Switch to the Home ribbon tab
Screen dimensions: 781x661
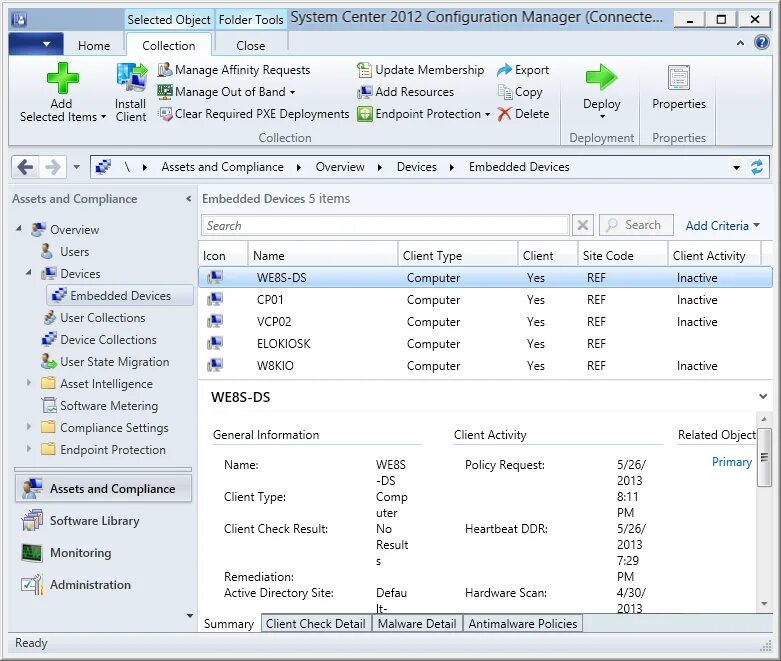coord(94,46)
